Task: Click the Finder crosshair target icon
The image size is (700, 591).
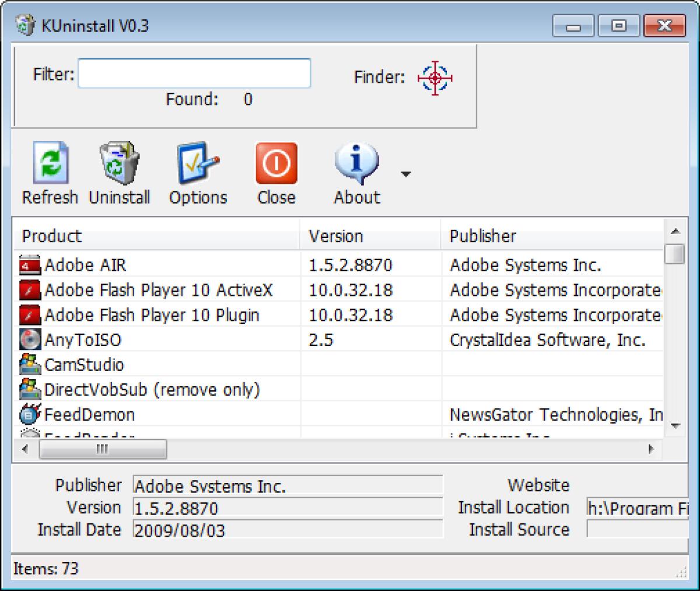Action: 435,78
